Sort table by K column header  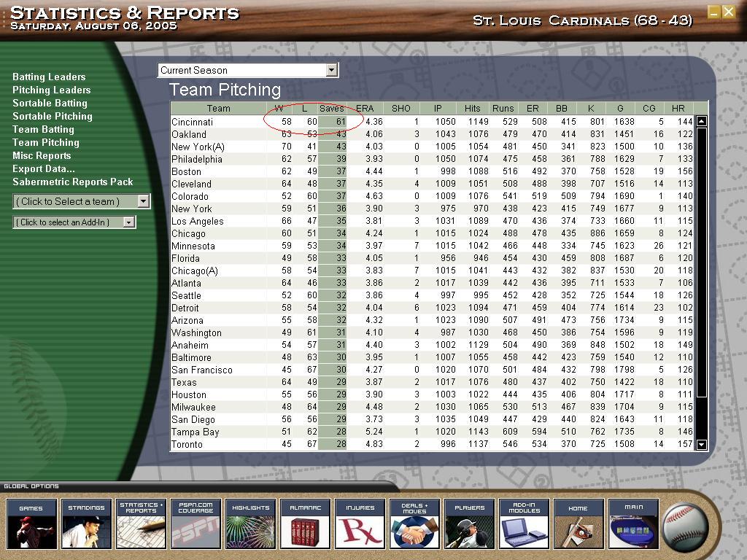point(591,108)
